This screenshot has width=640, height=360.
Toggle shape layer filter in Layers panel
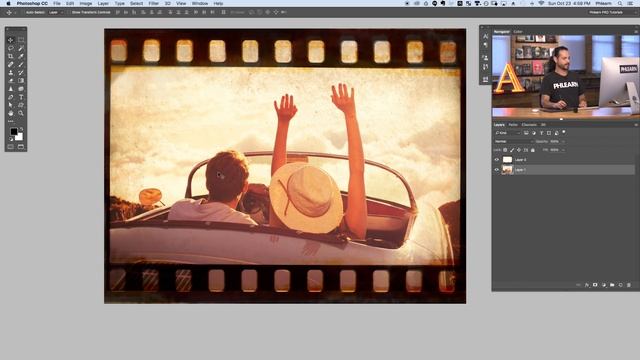pos(549,133)
